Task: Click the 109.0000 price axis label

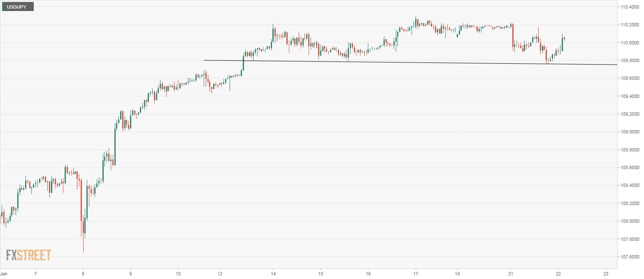Action: [x=630, y=132]
